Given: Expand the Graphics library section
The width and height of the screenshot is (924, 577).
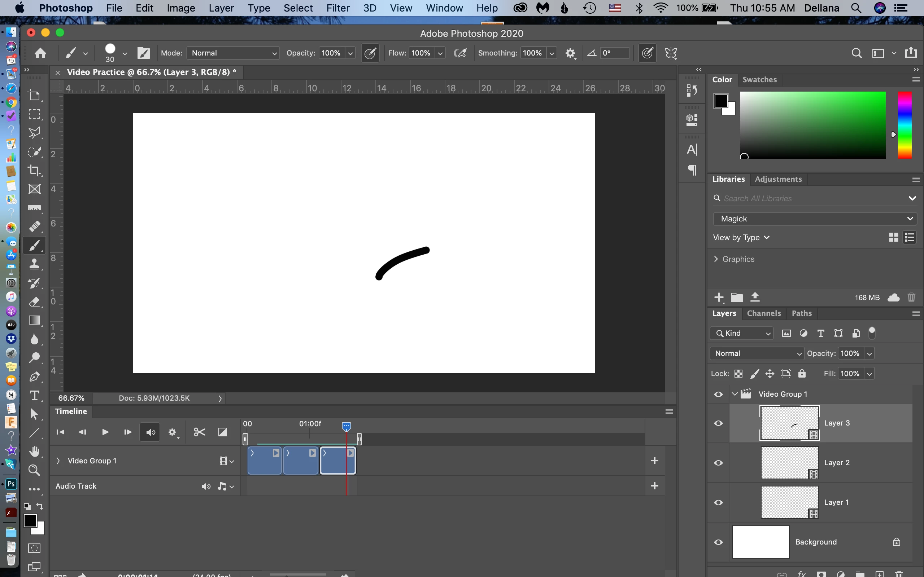Looking at the screenshot, I should point(716,259).
